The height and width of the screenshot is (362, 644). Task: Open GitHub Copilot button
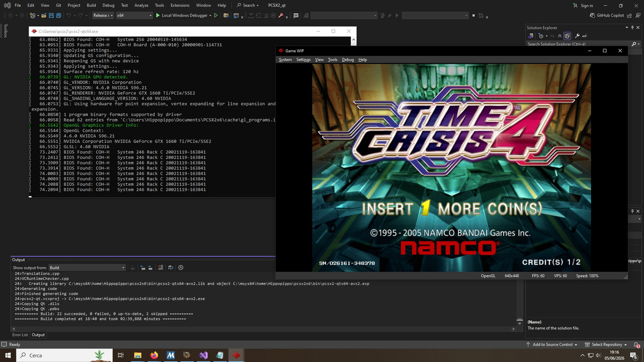pyautogui.click(x=607, y=16)
